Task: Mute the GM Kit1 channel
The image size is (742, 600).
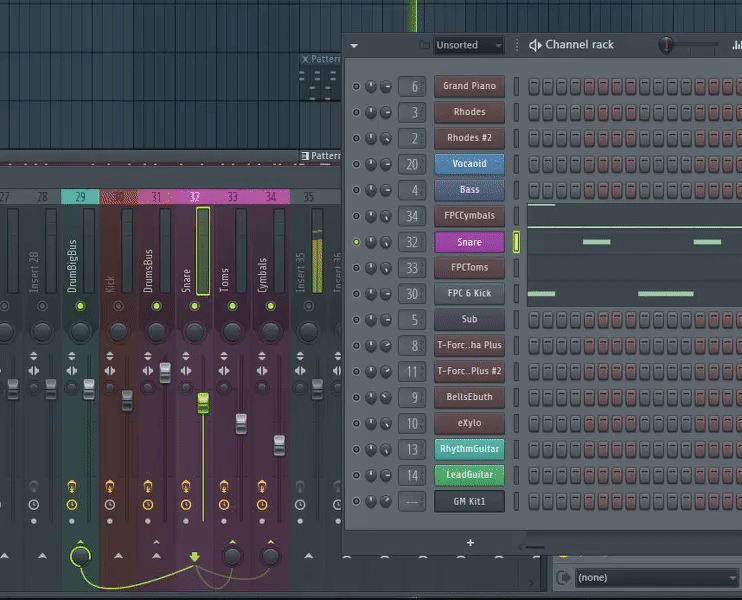Action: click(x=356, y=502)
